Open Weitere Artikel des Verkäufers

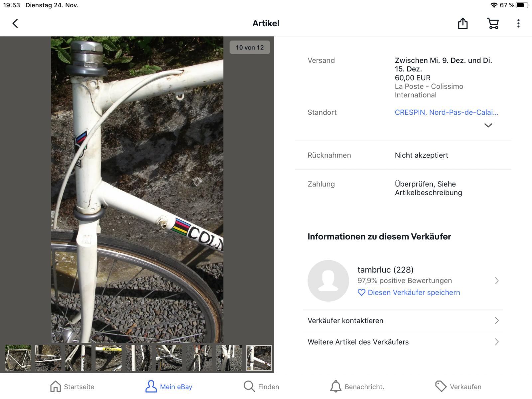(x=403, y=342)
